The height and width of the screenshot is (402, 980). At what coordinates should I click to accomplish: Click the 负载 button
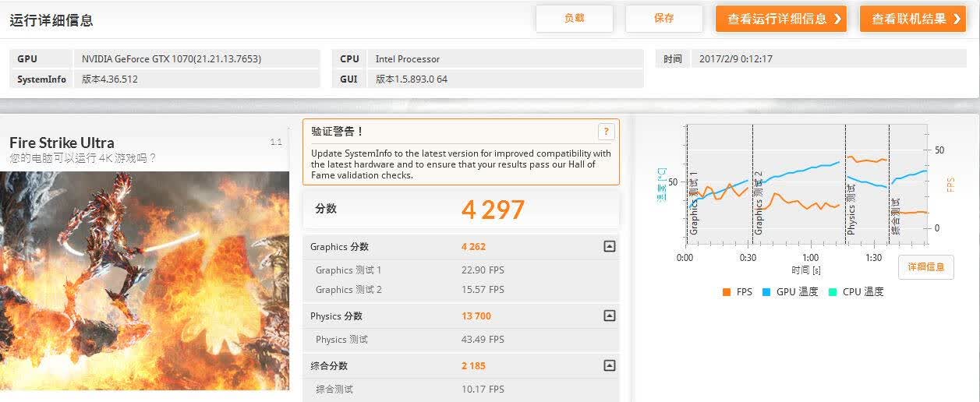tap(574, 19)
